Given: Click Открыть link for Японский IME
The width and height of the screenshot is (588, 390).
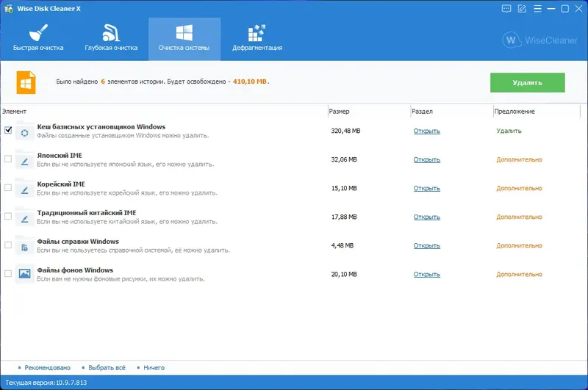Looking at the screenshot, I should [x=427, y=159].
